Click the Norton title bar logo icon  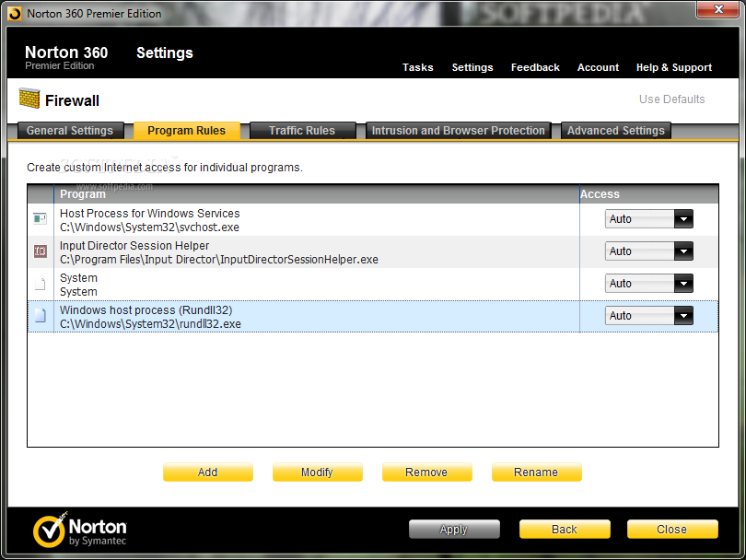15,14
